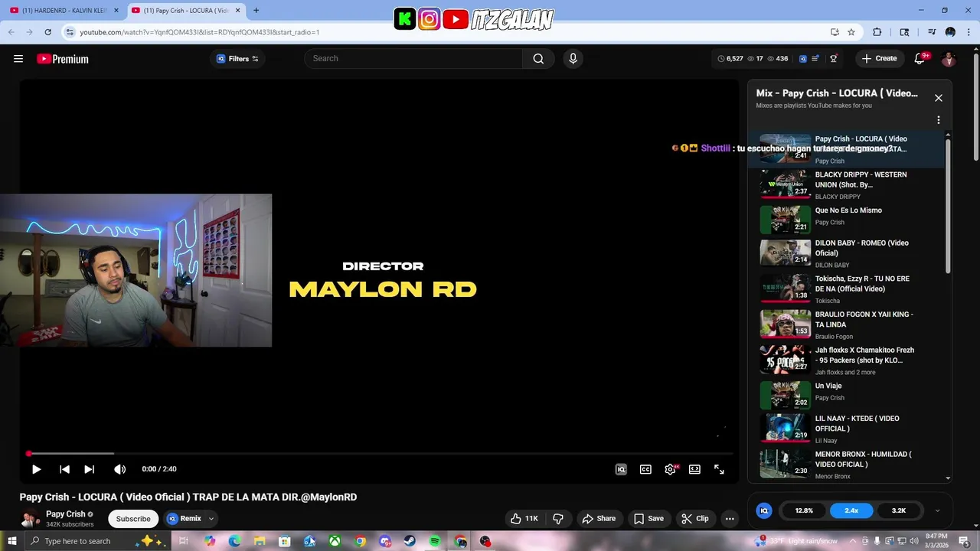Click the vidIQ blue logo in header

803,59
